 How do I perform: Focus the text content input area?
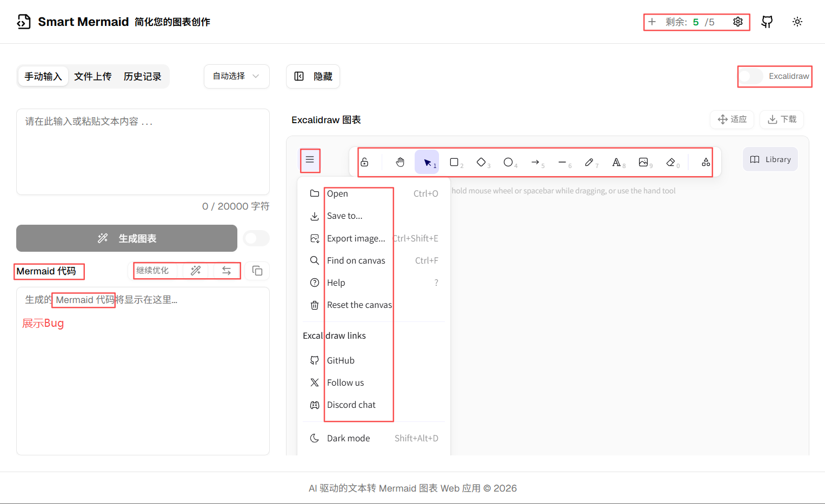tap(143, 152)
